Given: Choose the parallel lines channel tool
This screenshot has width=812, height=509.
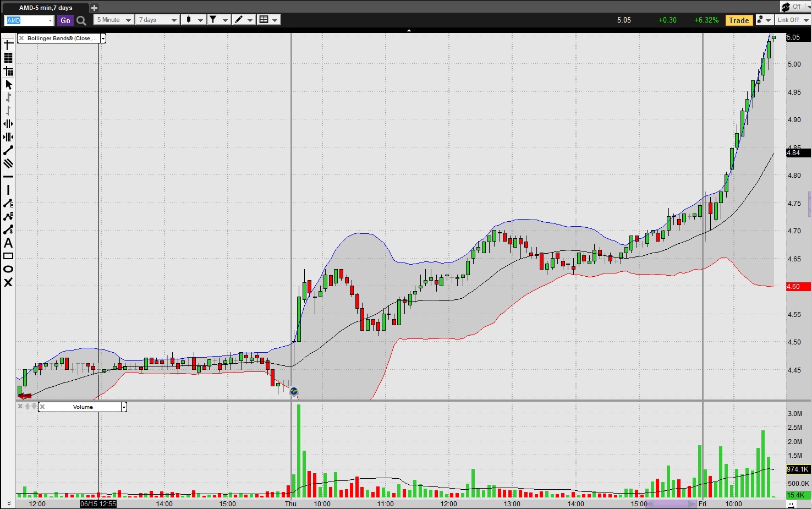Looking at the screenshot, I should pos(8,164).
